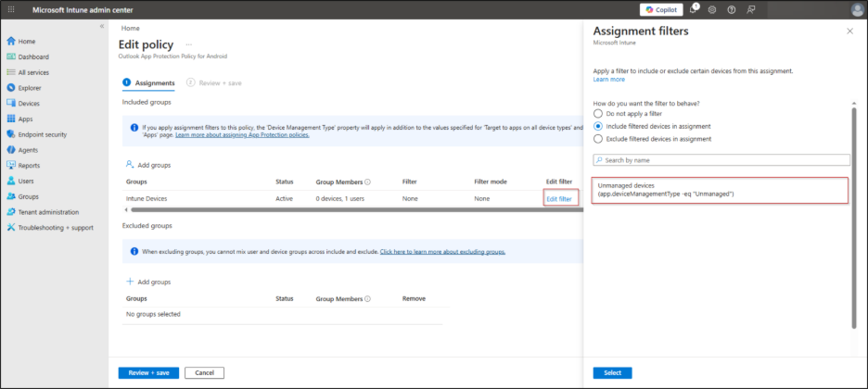Click the Edit filter link
Screen dimensions: 868x389
559,198
